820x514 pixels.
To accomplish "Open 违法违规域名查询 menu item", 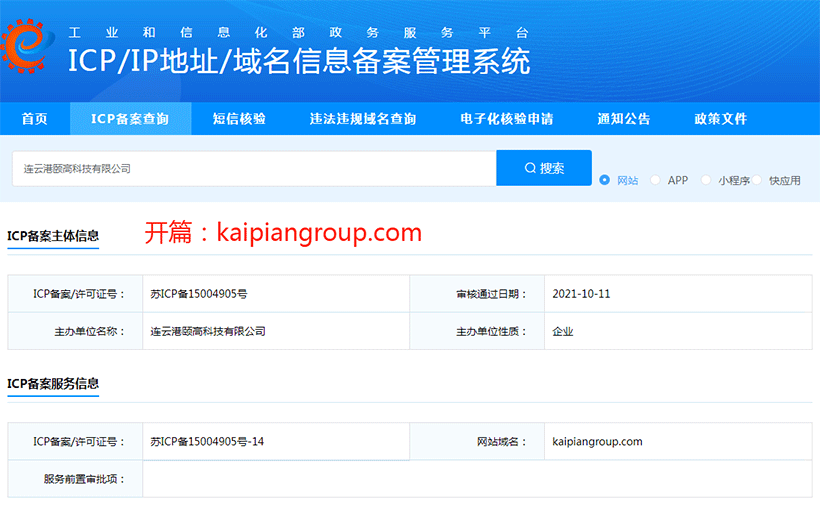I will [x=362, y=119].
